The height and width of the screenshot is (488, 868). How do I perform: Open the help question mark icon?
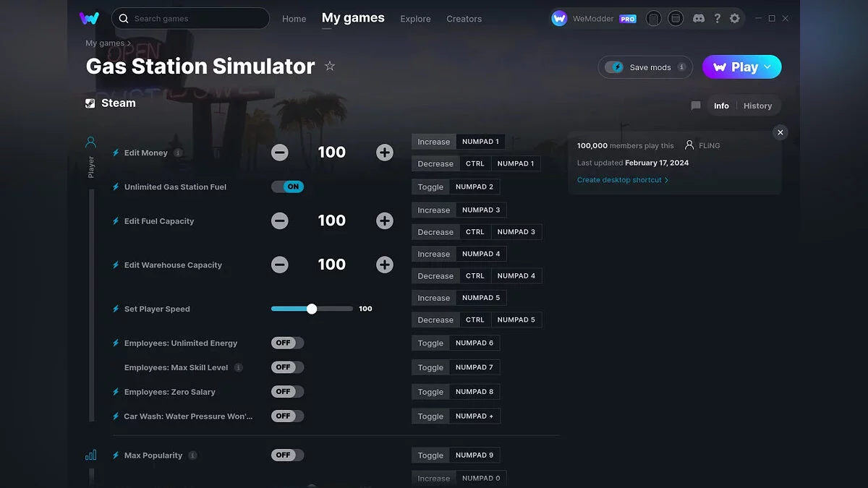[718, 18]
